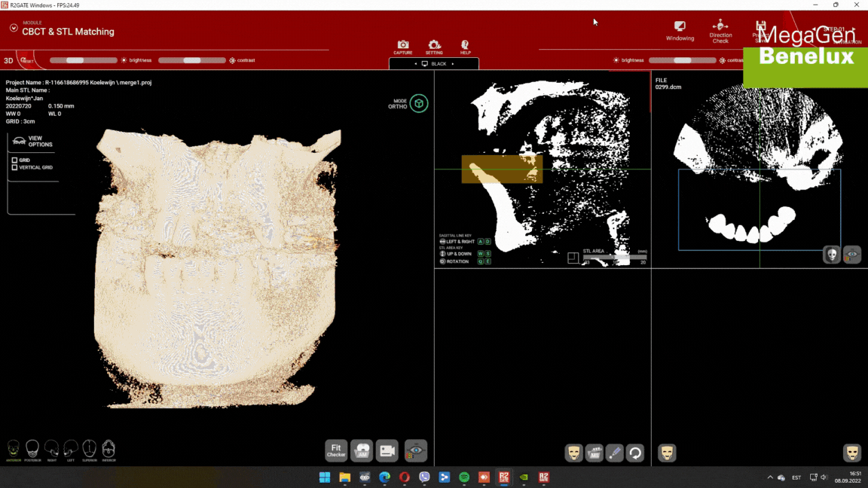868x488 pixels.
Task: Switch to Superior skull view
Action: 89,450
